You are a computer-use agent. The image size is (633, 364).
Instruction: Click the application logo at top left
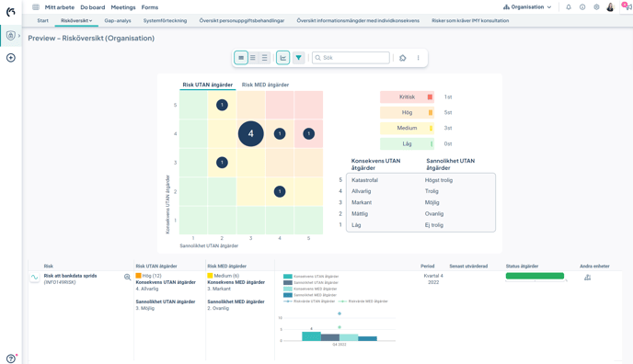click(11, 11)
